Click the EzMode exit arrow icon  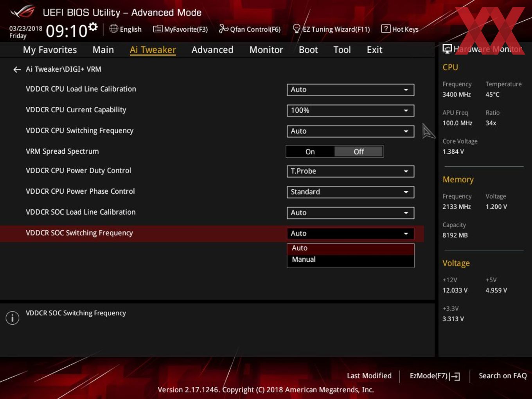tap(455, 376)
